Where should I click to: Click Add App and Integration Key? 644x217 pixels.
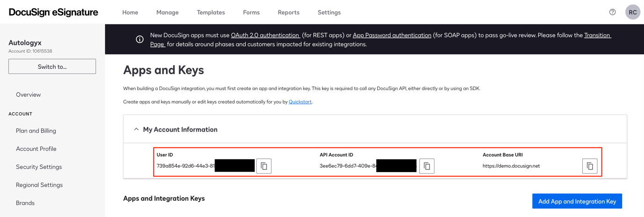coord(577,201)
